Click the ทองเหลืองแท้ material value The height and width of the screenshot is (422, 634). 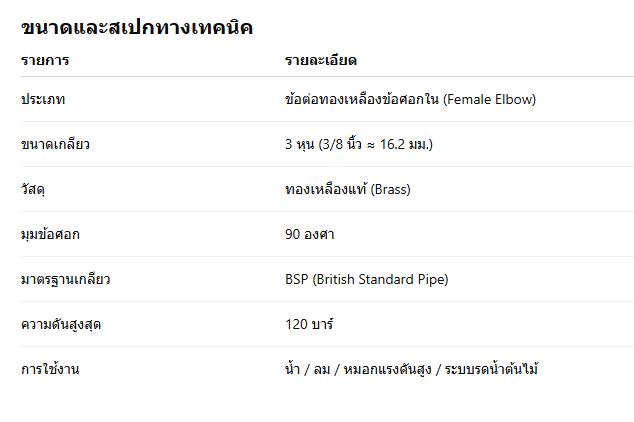click(x=325, y=190)
